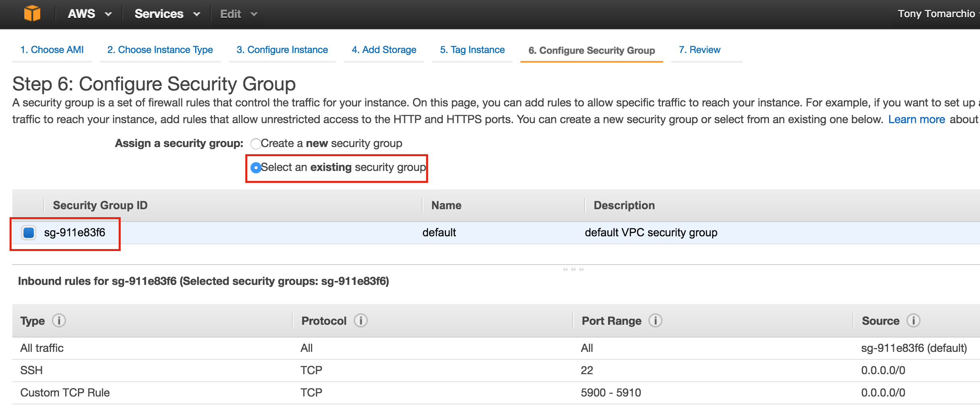Open the Tony Tomarchio account menu
Image resolution: width=980 pixels, height=418 pixels.
click(938, 14)
